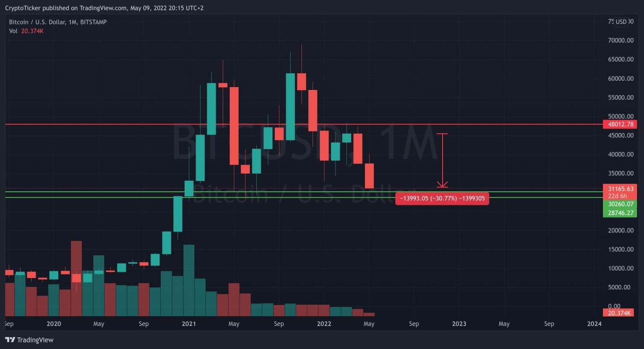This screenshot has width=644, height=349.
Task: Click the tallest green volume bar
Action: [189, 280]
